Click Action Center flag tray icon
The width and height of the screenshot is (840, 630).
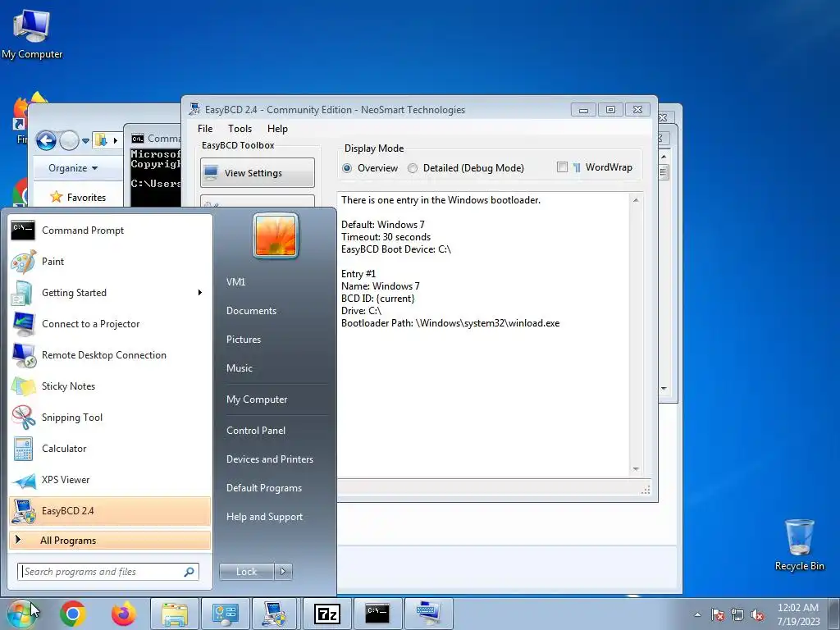click(x=718, y=615)
